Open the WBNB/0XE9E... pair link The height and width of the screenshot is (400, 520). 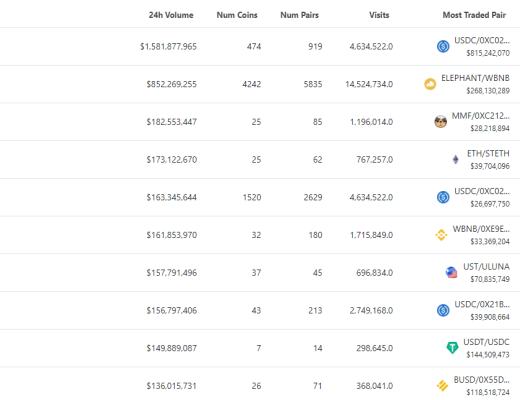[481, 229]
